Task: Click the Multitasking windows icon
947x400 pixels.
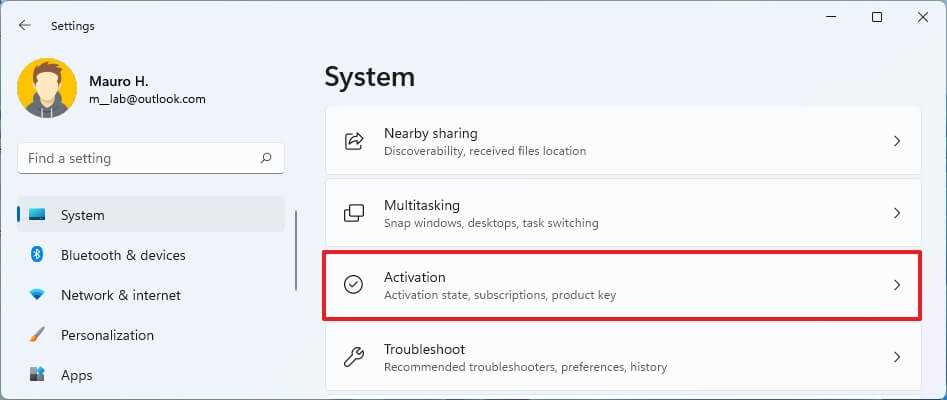Action: pos(354,213)
